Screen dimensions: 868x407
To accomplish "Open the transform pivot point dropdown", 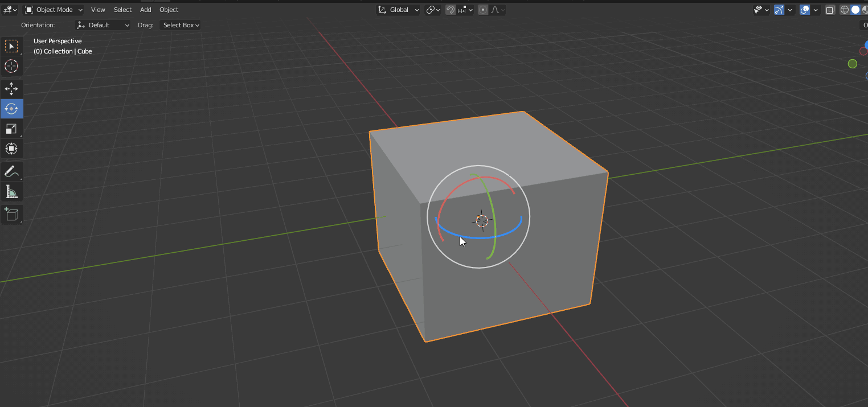I will coord(433,10).
